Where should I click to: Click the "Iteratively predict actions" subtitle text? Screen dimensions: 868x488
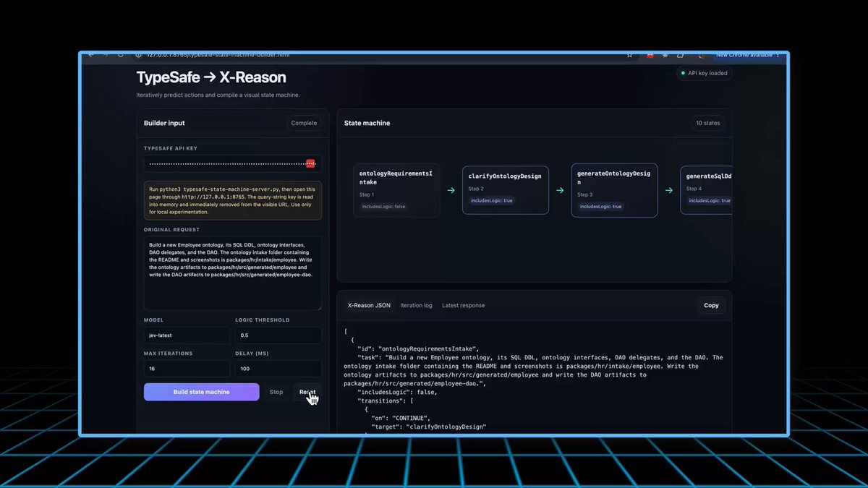(x=218, y=95)
